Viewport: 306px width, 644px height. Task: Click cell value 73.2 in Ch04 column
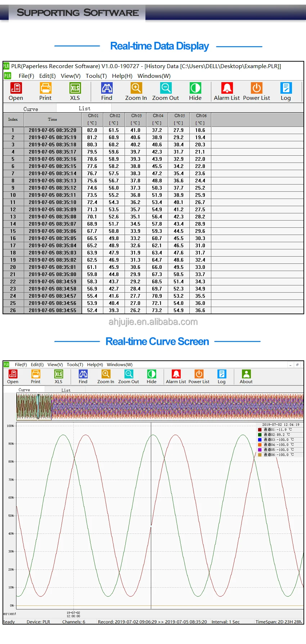click(x=157, y=310)
